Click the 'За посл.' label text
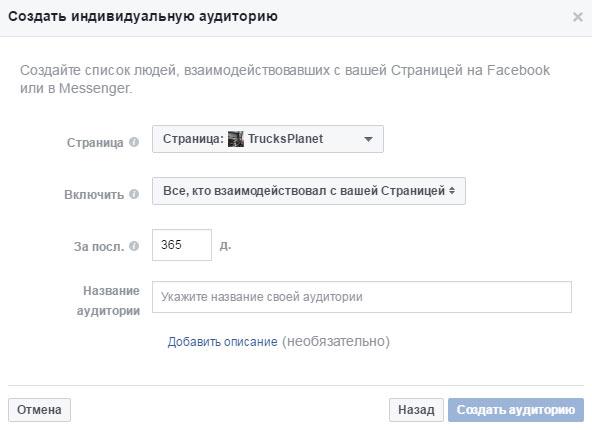 pyautogui.click(x=99, y=247)
